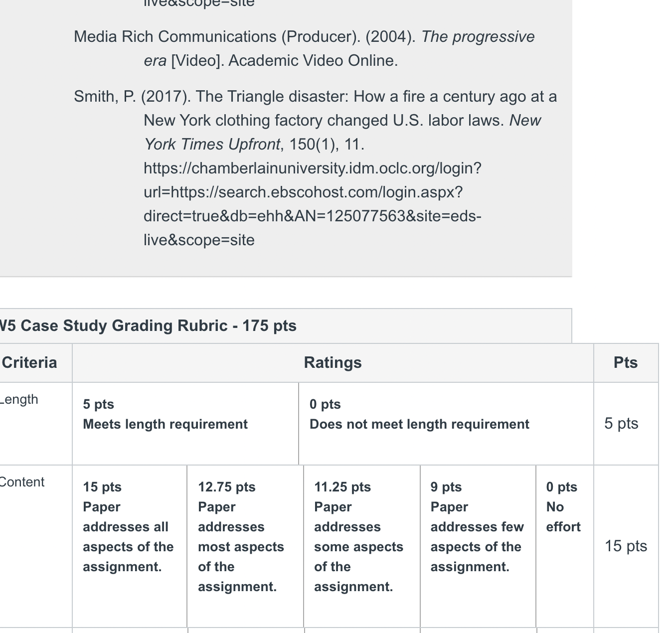
Task: Click the '5 pts' total in the Length row
Action: click(x=621, y=423)
